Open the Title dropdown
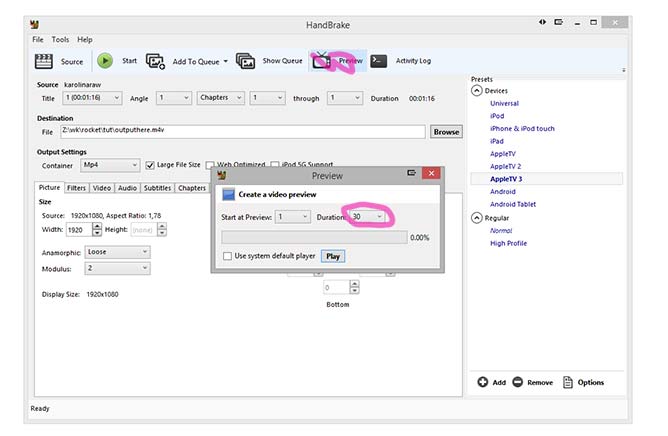Screen dimensions: 668x436 [x=92, y=98]
